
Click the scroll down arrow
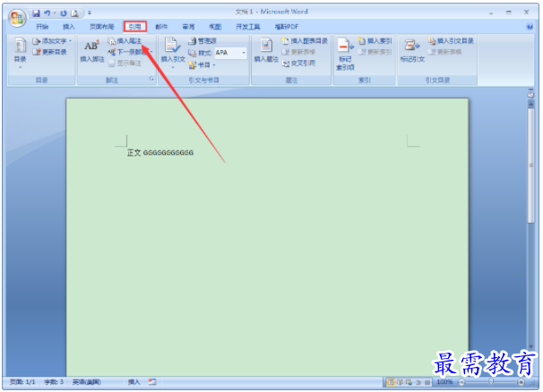(530, 346)
